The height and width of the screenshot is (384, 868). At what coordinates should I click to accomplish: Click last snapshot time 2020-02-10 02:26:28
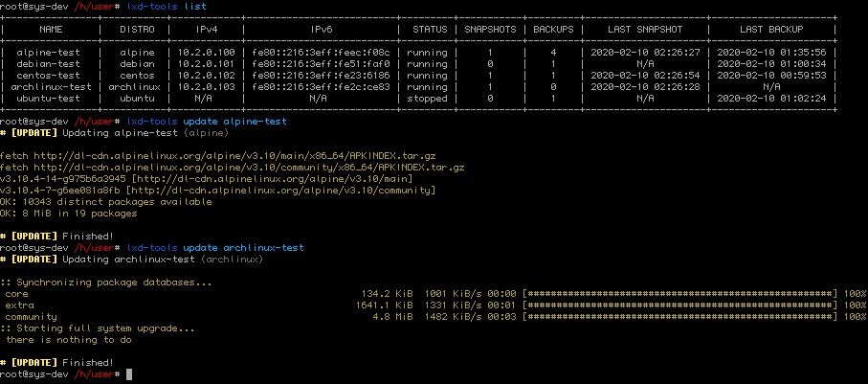coord(645,87)
